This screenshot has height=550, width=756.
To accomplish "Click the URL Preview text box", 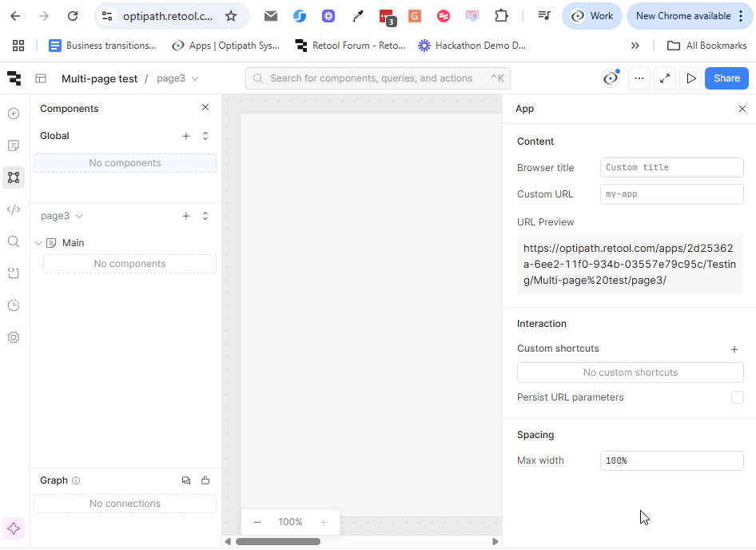I will point(631,264).
